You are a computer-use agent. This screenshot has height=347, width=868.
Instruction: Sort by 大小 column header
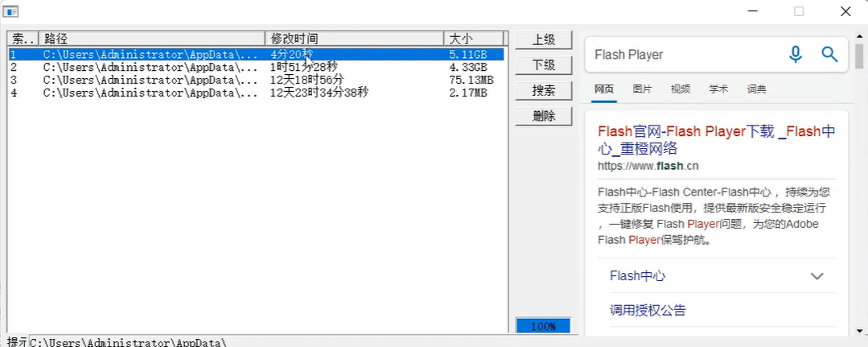pyautogui.click(x=473, y=39)
